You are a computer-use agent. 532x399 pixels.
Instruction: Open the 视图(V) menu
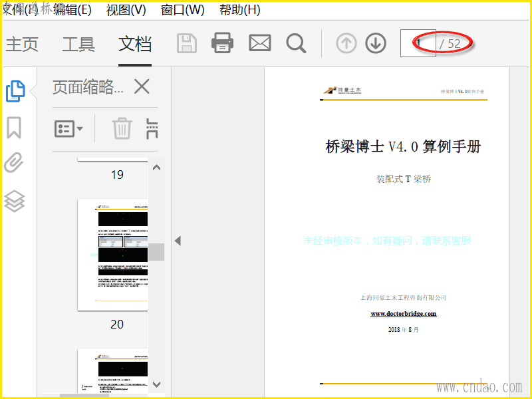(126, 10)
